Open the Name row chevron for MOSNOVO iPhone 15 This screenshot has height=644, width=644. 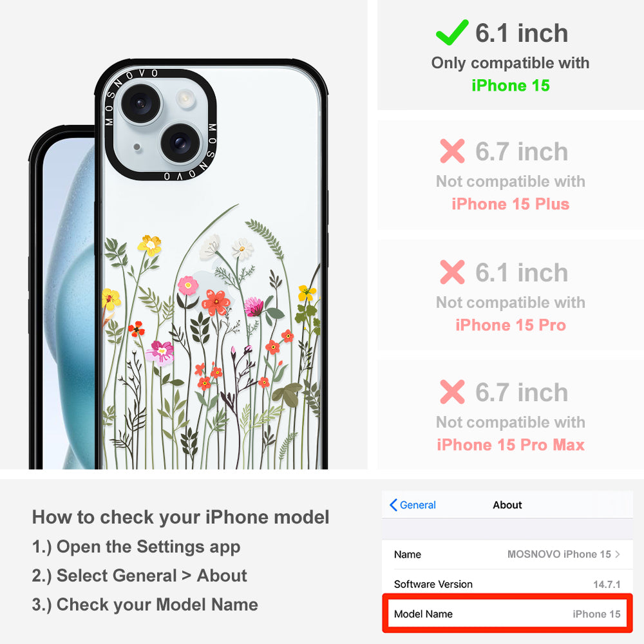pos(618,554)
